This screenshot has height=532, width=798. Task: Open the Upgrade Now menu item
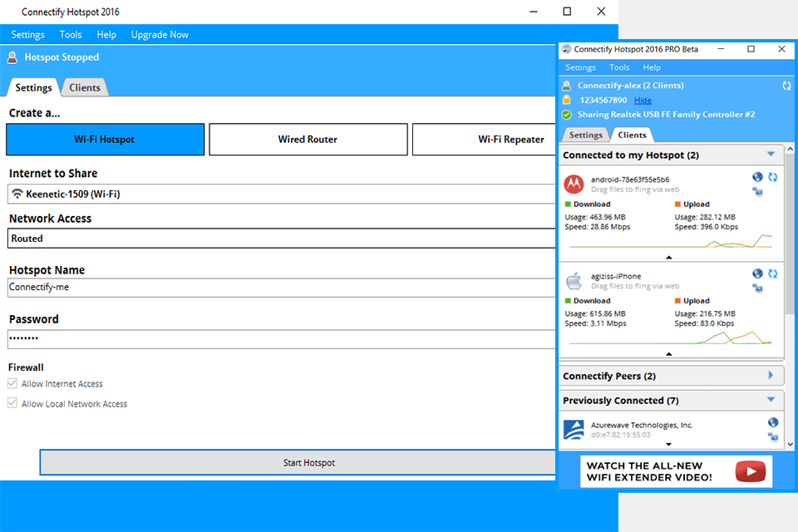160,35
